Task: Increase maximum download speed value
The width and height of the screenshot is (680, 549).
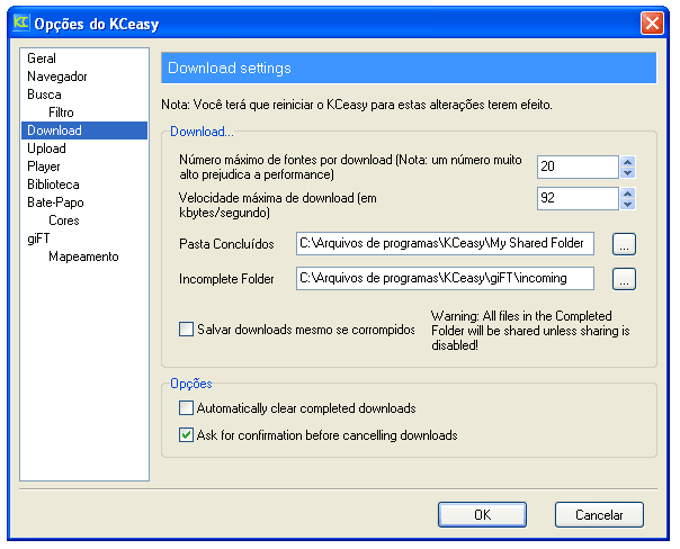Action: [628, 193]
